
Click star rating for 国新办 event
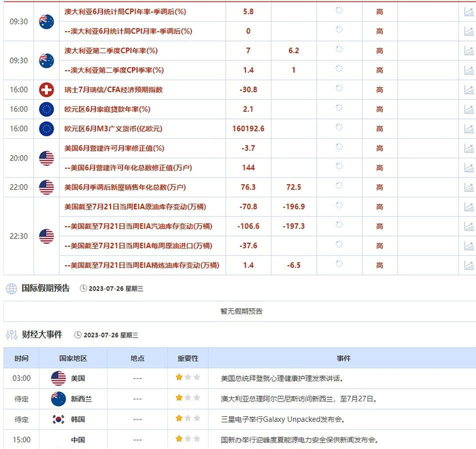coord(188,439)
